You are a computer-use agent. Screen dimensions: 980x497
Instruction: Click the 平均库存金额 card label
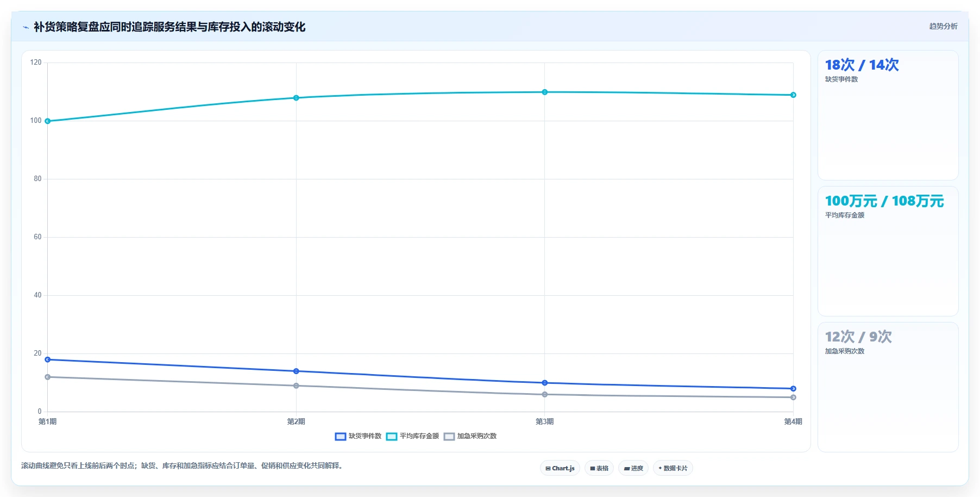845,215
